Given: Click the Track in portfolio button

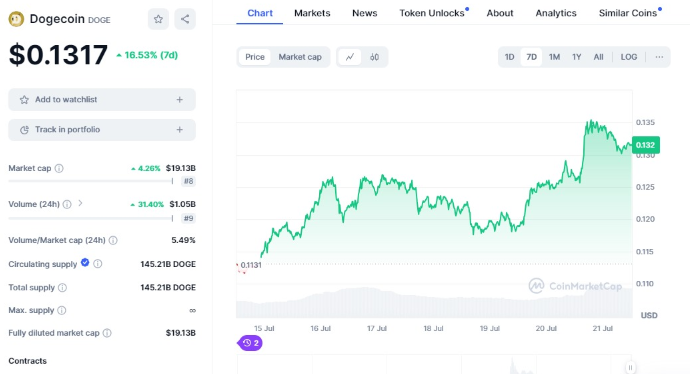Looking at the screenshot, I should (x=102, y=130).
